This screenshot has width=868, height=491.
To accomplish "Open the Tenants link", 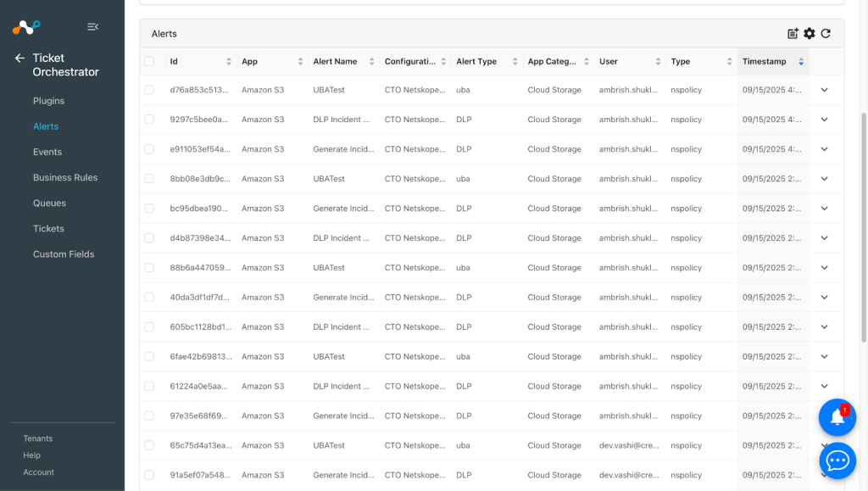I will click(x=37, y=438).
